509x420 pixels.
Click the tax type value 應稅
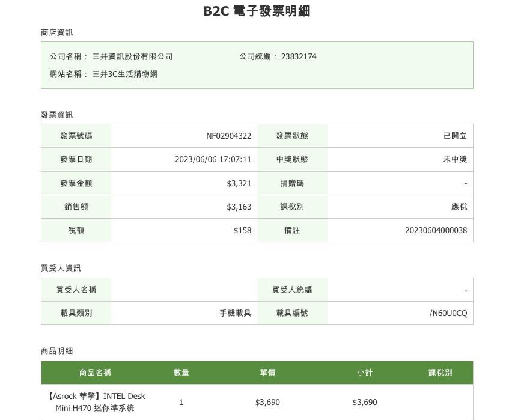tap(459, 207)
